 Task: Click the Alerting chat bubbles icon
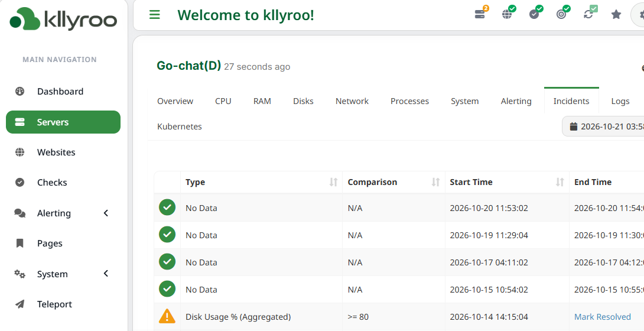pos(19,213)
